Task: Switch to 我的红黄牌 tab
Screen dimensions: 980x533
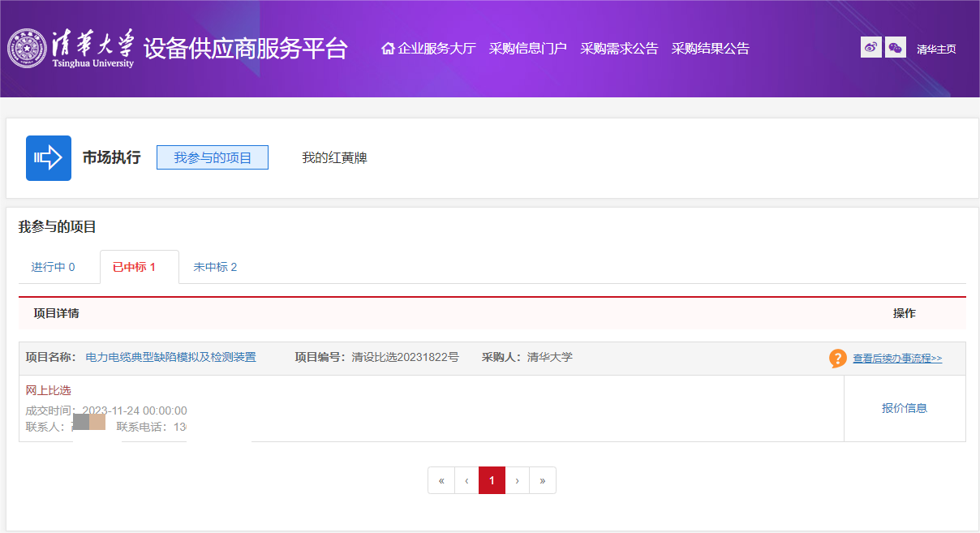Action: click(x=334, y=158)
